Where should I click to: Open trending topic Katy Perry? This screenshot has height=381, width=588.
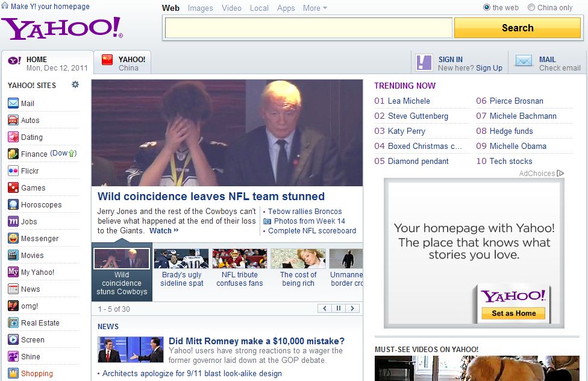coord(407,131)
